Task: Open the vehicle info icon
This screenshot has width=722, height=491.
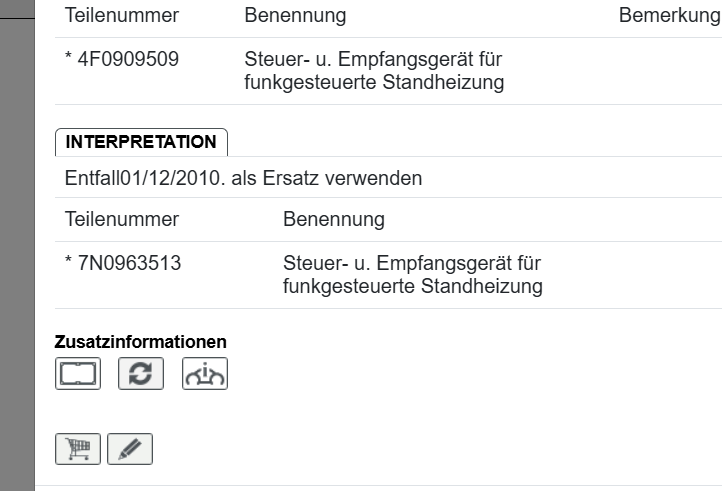Action: (x=204, y=374)
